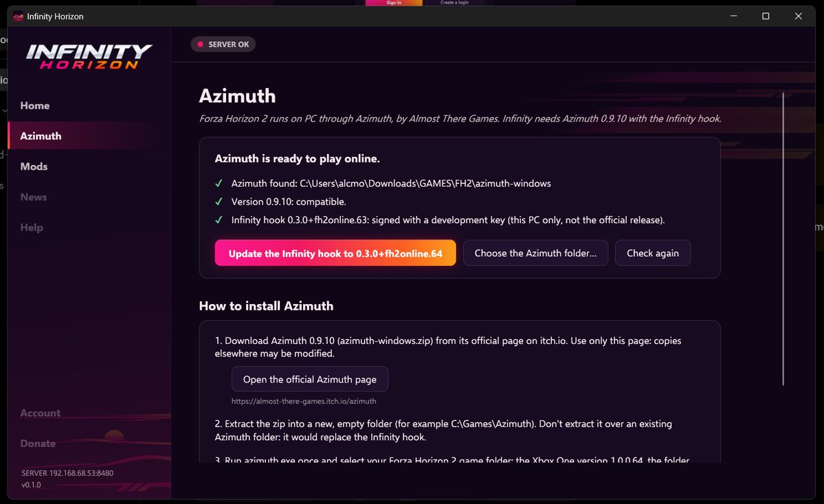Click Sign in in the background window
The width and height of the screenshot is (824, 504).
[394, 3]
